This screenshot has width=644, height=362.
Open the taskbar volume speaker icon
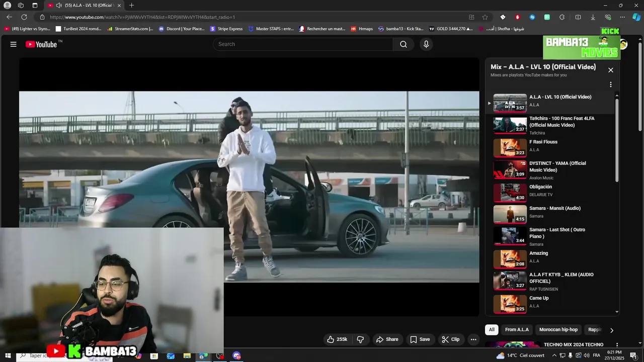click(x=587, y=355)
